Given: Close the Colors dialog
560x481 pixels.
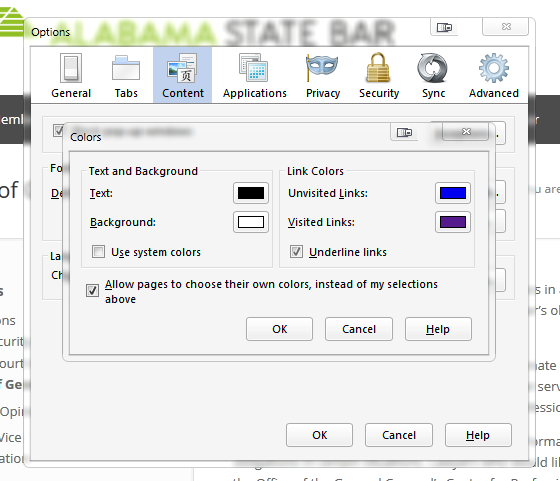Looking at the screenshot, I should (x=466, y=132).
